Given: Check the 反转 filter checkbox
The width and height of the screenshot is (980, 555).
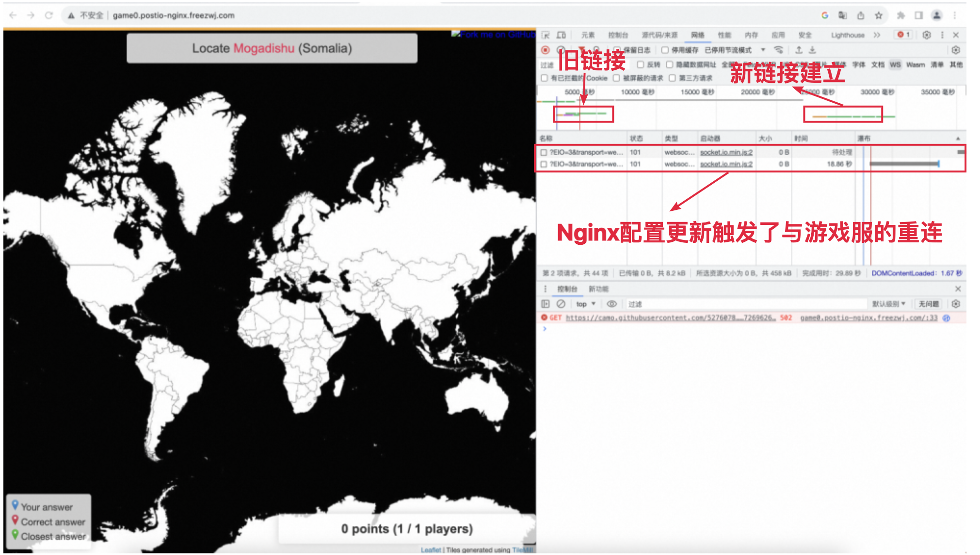Looking at the screenshot, I should (x=641, y=64).
